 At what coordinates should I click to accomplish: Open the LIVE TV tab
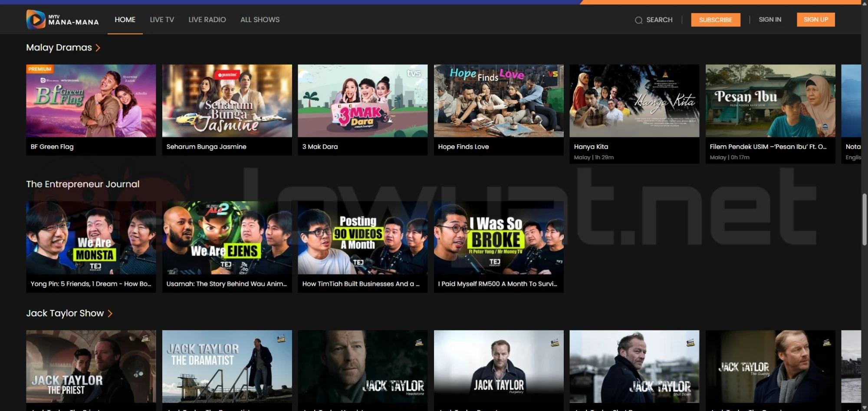(162, 20)
